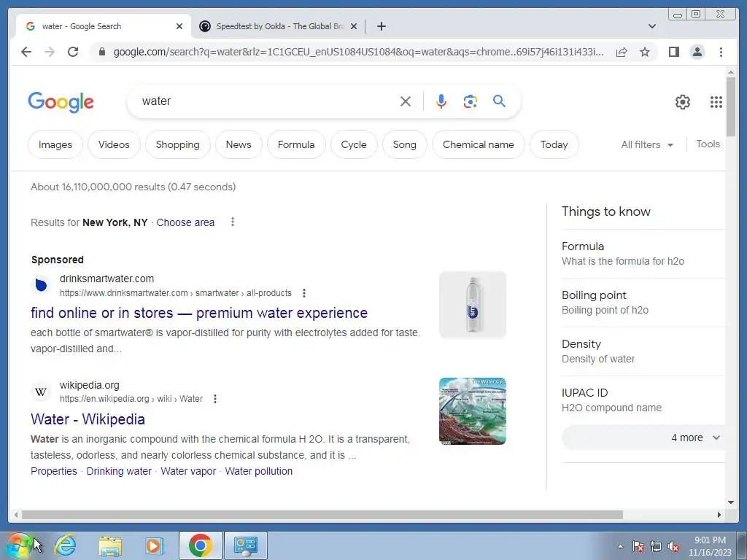Select the Song filter chip
747x560 pixels.
[404, 144]
